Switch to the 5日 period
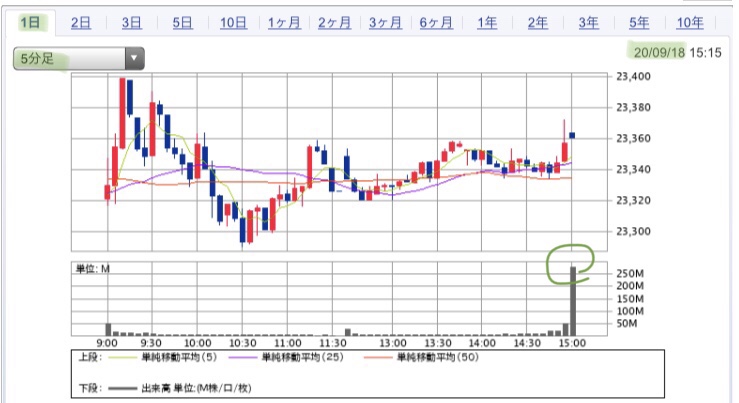The height and width of the screenshot is (403, 739). [x=182, y=22]
